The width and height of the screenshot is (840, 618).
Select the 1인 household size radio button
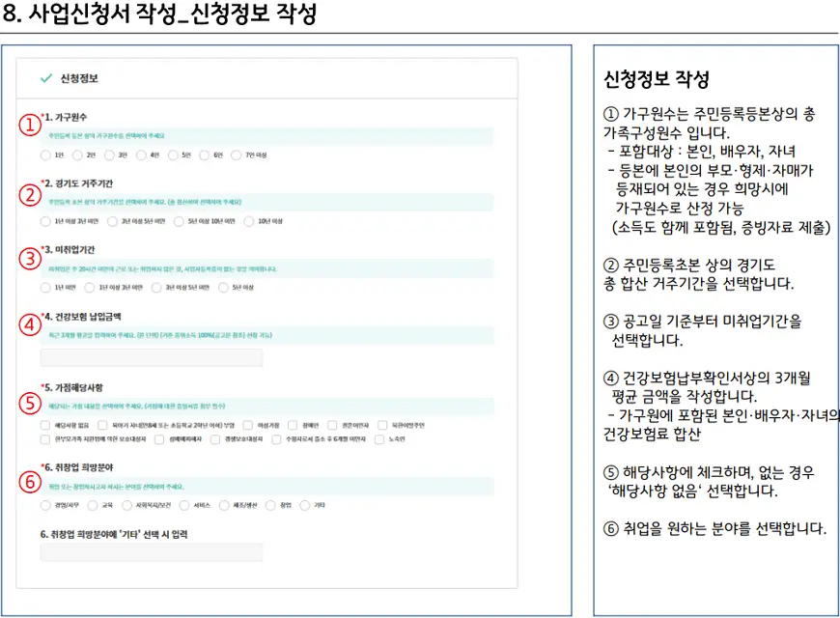pyautogui.click(x=45, y=154)
